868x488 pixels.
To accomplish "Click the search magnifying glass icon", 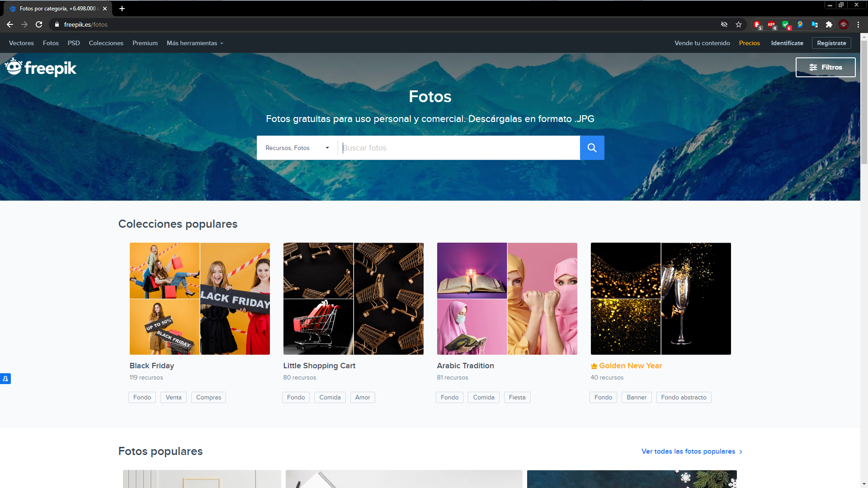I will pyautogui.click(x=592, y=148).
